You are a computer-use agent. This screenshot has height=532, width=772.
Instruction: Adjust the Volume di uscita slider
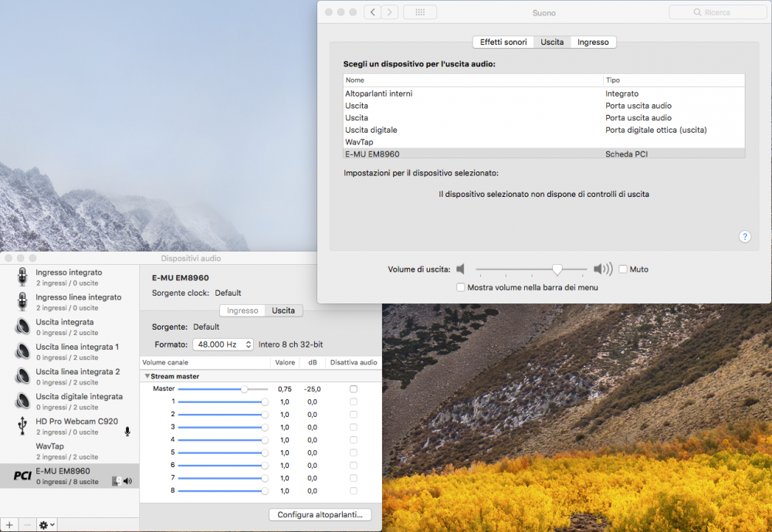tap(557, 269)
